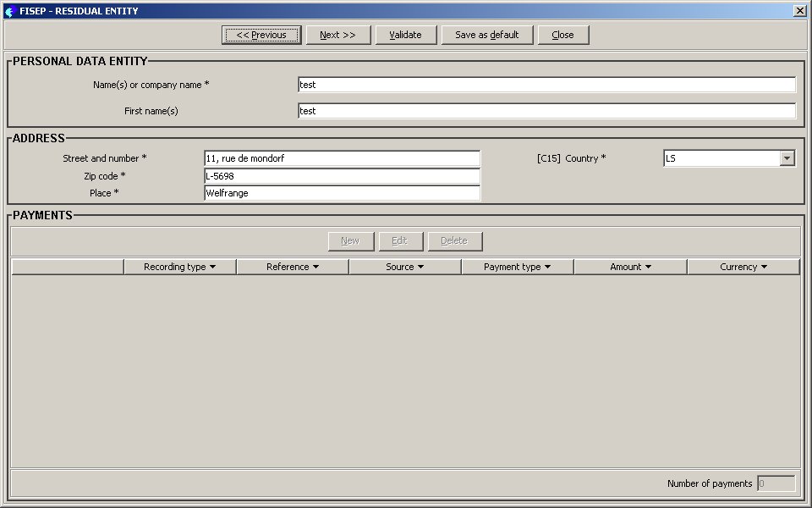Close the form using the Close button
Viewport: 812px width, 508px height.
pos(562,35)
